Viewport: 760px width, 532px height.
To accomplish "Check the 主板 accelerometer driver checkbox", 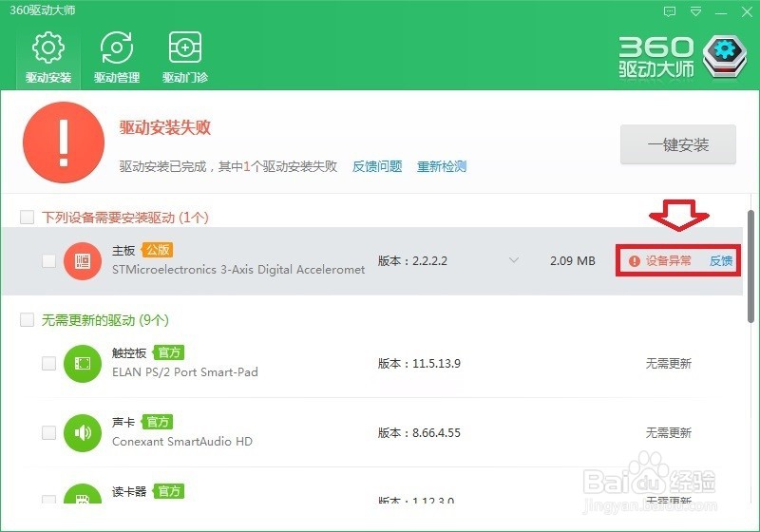I will 48,260.
